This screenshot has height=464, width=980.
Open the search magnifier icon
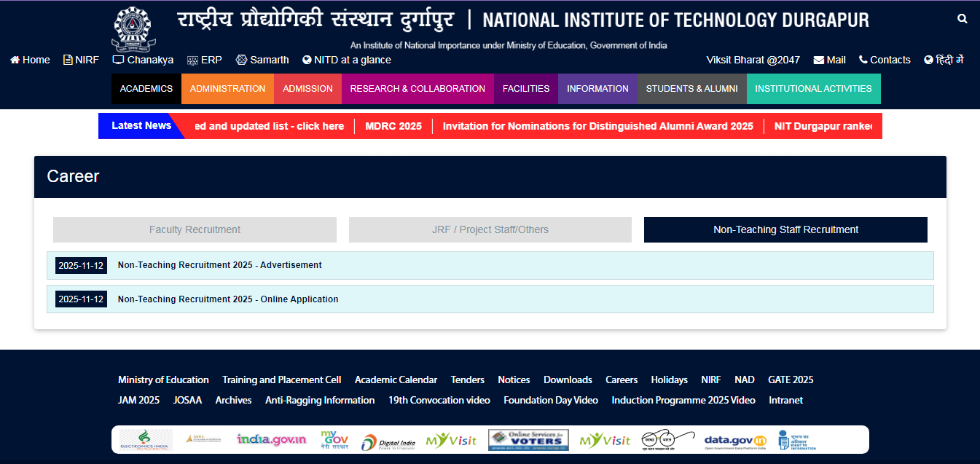962,18
